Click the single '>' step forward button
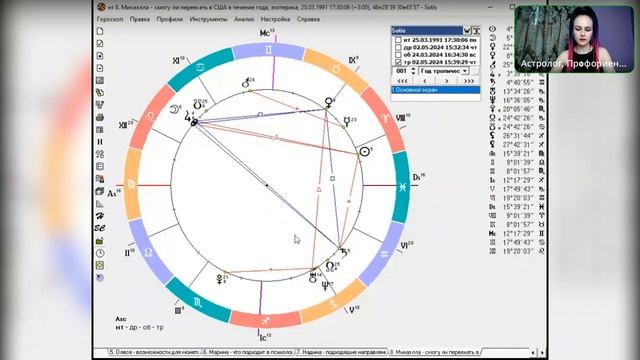This screenshot has width=640, height=360. (447, 81)
